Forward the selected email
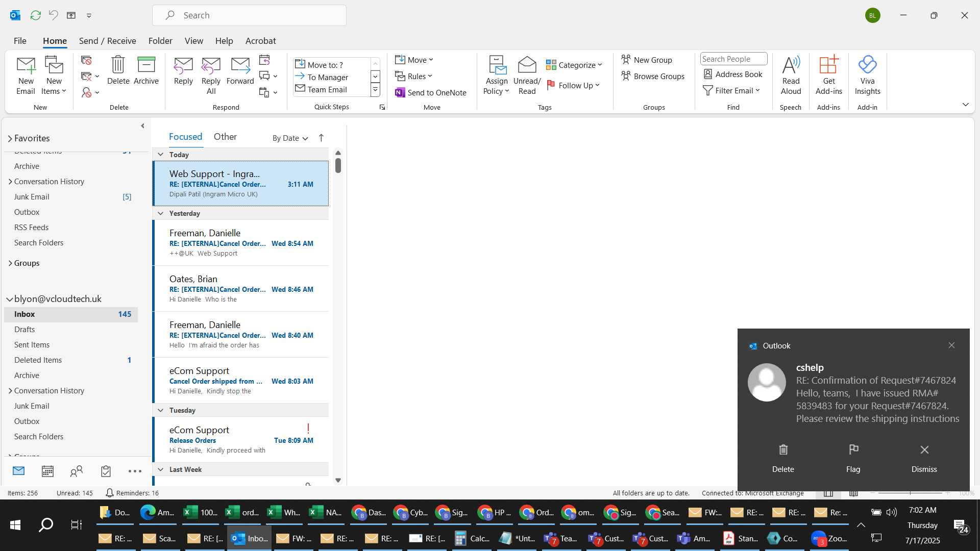The height and width of the screenshot is (551, 980). pyautogui.click(x=240, y=70)
